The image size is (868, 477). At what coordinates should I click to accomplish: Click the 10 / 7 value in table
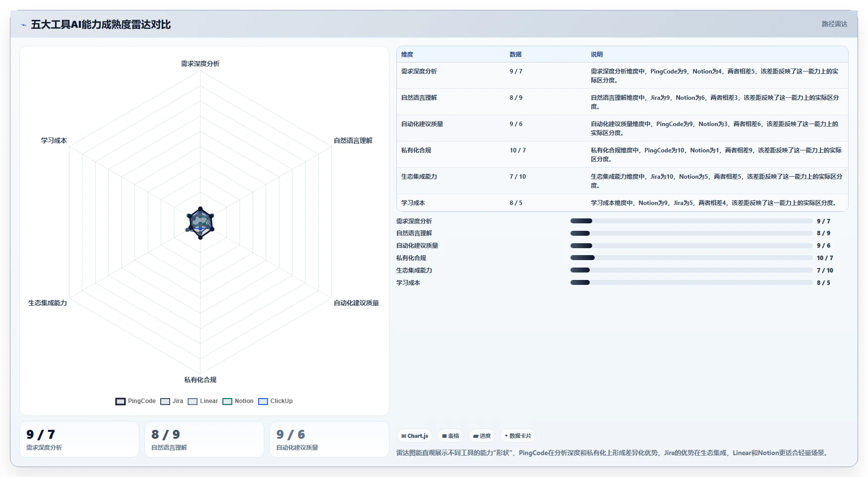pyautogui.click(x=518, y=150)
